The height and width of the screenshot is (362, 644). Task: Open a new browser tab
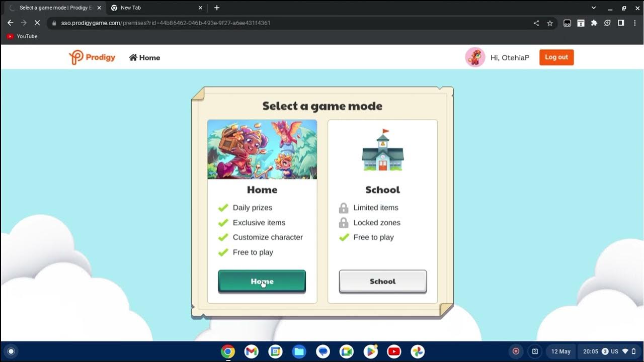click(x=217, y=8)
